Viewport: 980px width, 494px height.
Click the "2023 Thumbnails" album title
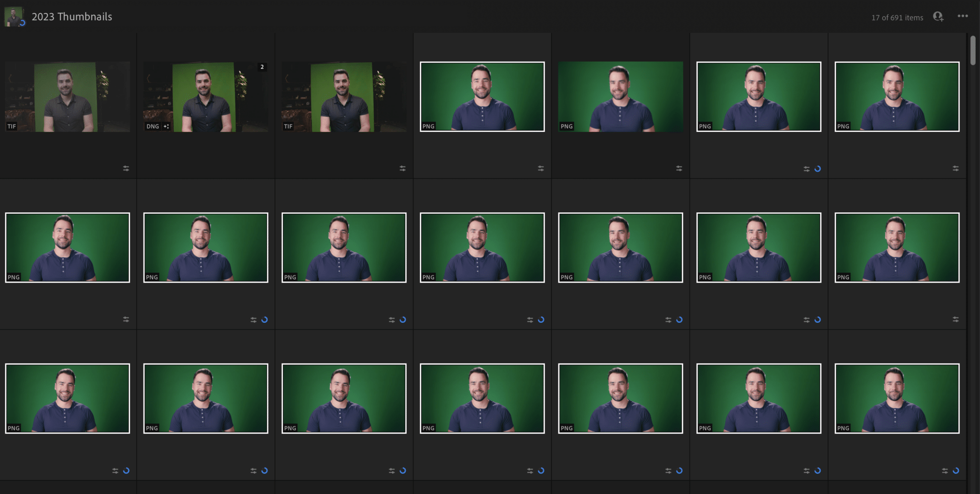(x=72, y=16)
